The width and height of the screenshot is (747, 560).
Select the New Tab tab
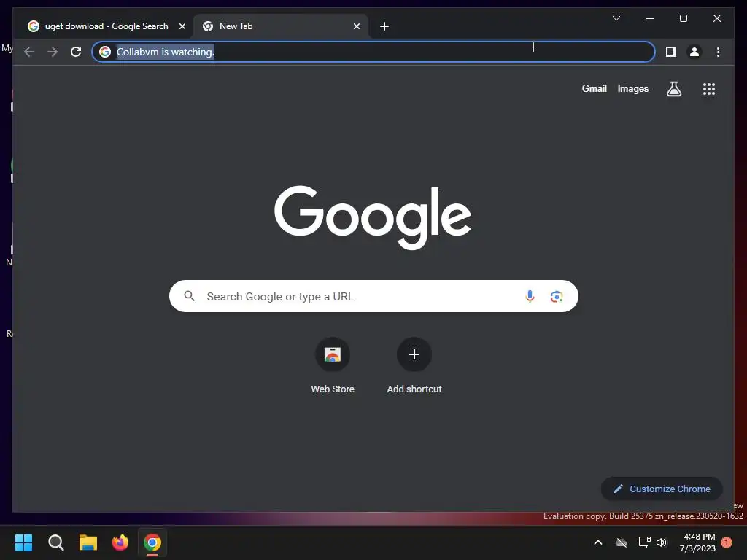tap(279, 26)
